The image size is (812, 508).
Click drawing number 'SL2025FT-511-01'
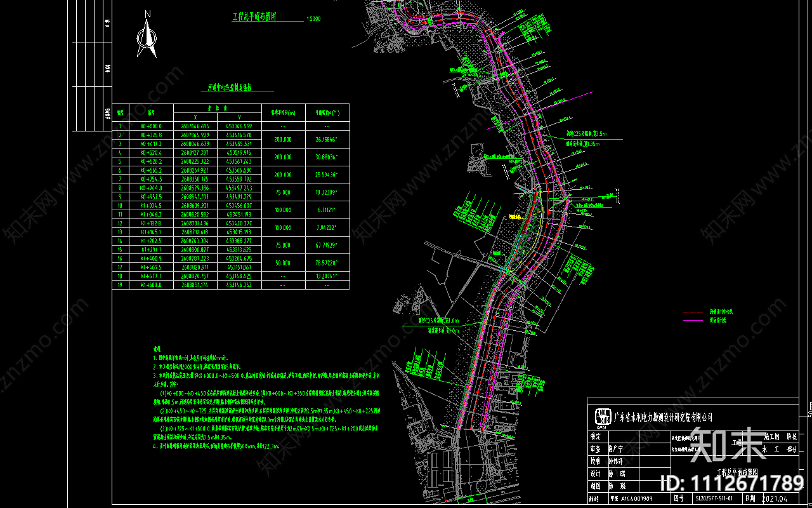point(715,498)
